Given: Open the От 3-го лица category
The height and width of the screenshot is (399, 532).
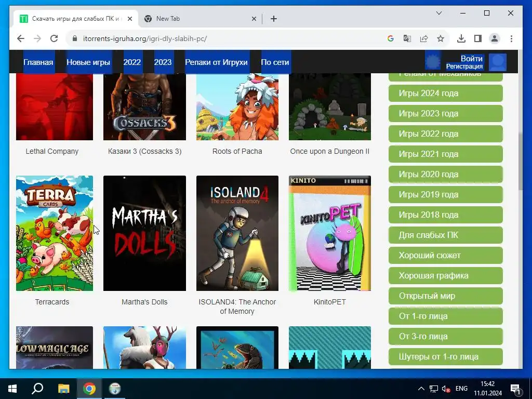Looking at the screenshot, I should pos(445,337).
